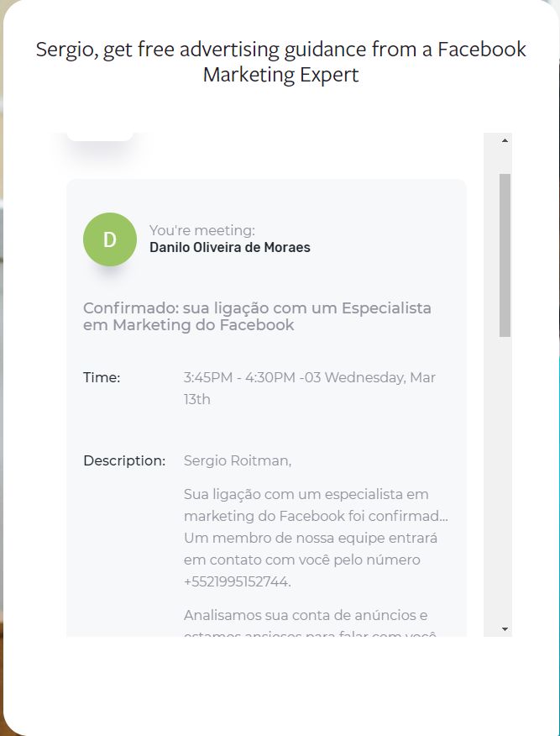The height and width of the screenshot is (736, 560).
Task: Click the "You're meeting:" label
Action: pos(201,230)
